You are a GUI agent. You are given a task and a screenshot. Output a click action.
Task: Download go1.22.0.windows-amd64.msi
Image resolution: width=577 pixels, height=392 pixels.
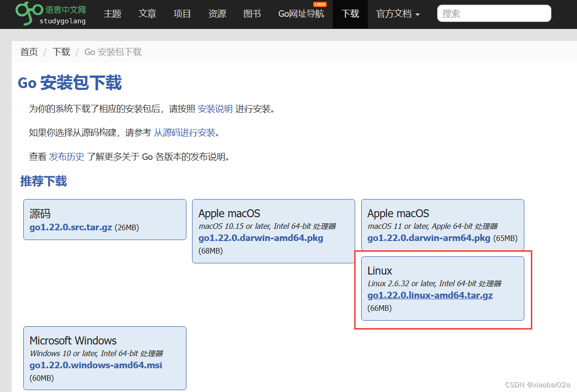(x=96, y=365)
